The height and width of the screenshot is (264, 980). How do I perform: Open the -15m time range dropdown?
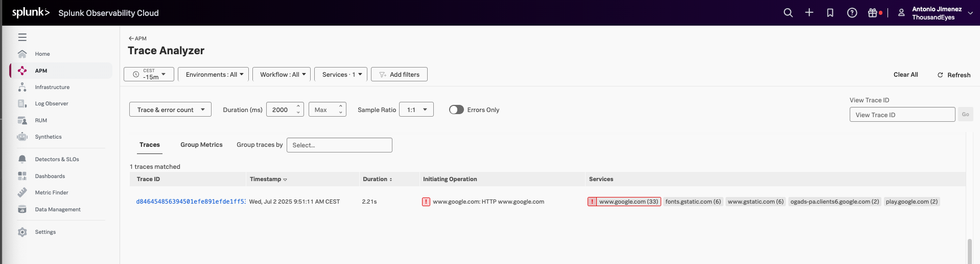pos(149,74)
